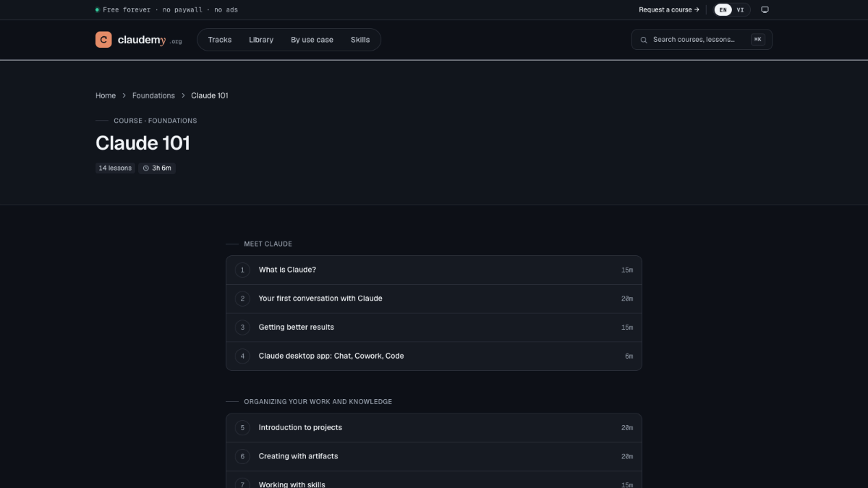The image size is (868, 488).
Task: Open Your first conversation with Claude
Action: tap(434, 299)
